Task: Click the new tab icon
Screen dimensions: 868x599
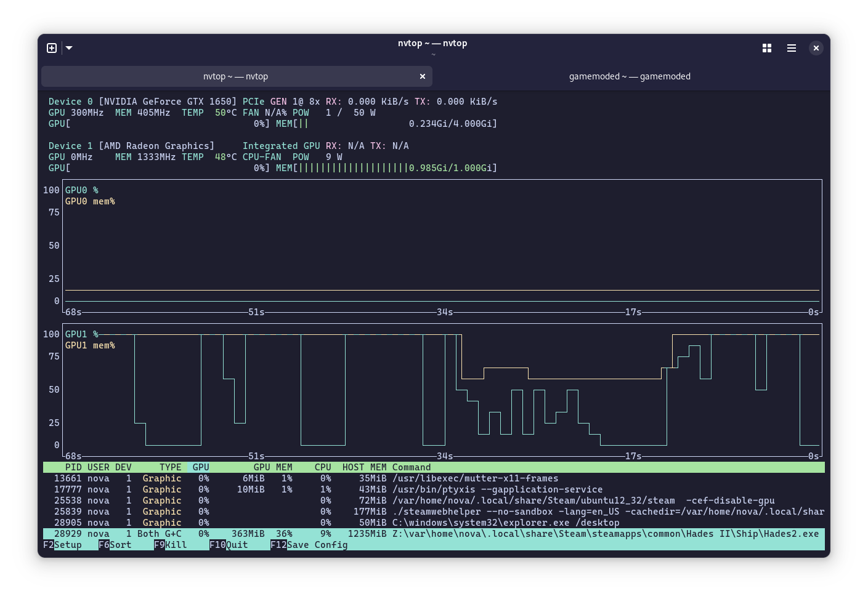Action: coord(52,48)
